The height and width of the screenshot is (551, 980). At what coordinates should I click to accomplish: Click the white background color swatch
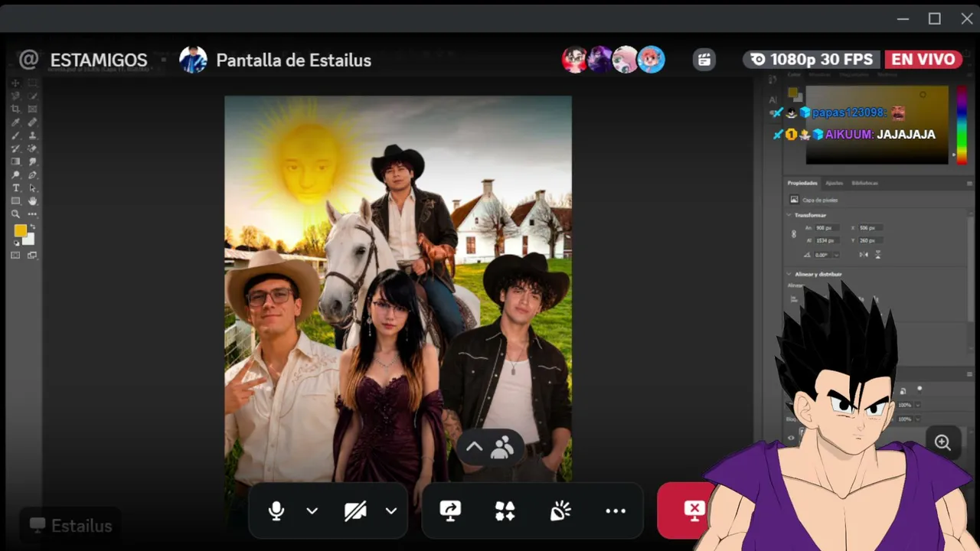28,239
